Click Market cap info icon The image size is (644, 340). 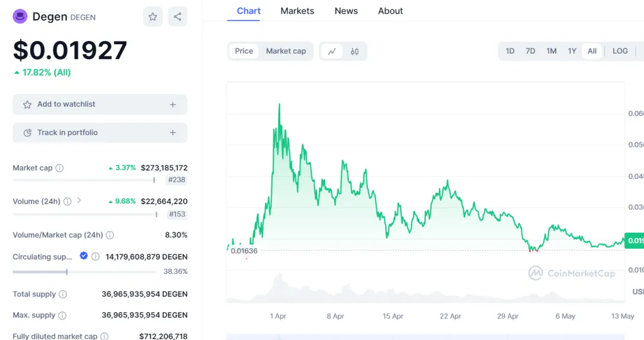pyautogui.click(x=60, y=168)
